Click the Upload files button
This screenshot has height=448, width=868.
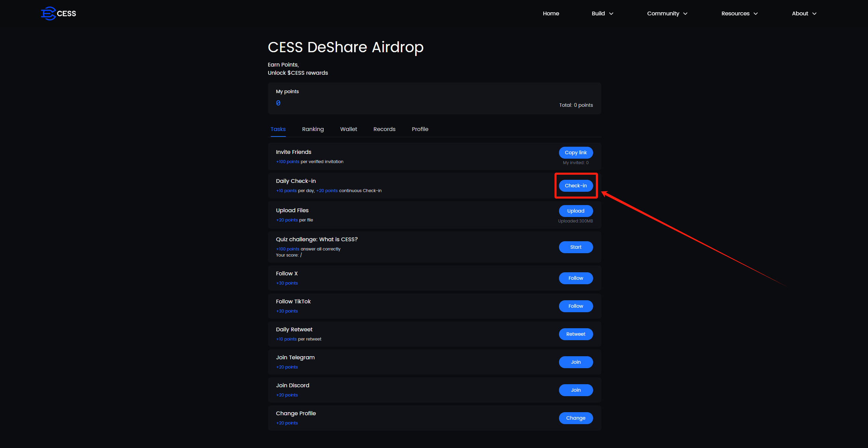576,211
